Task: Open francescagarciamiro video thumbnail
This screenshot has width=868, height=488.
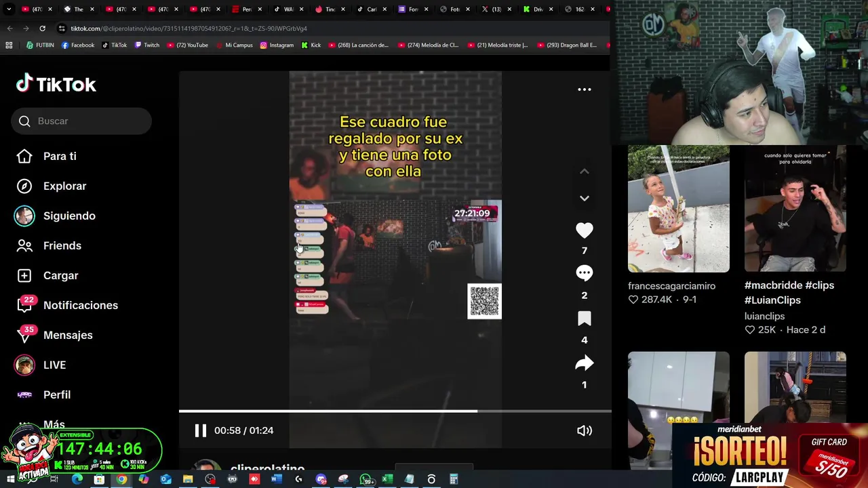Action: point(679,208)
